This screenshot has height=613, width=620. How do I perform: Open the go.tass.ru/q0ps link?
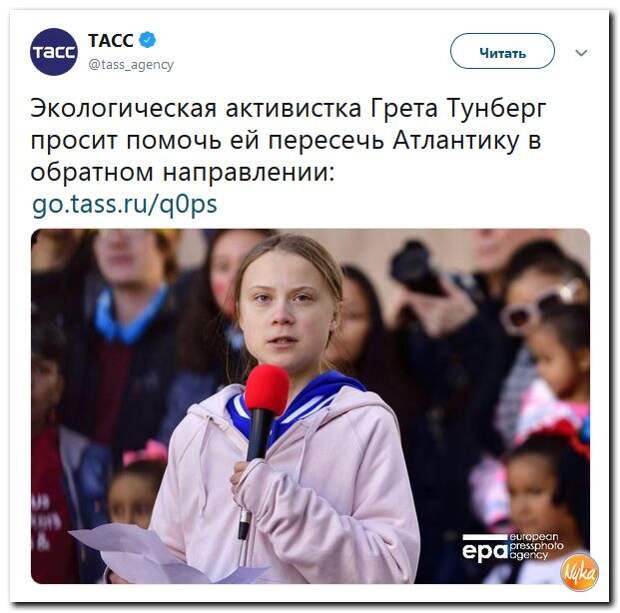(125, 205)
